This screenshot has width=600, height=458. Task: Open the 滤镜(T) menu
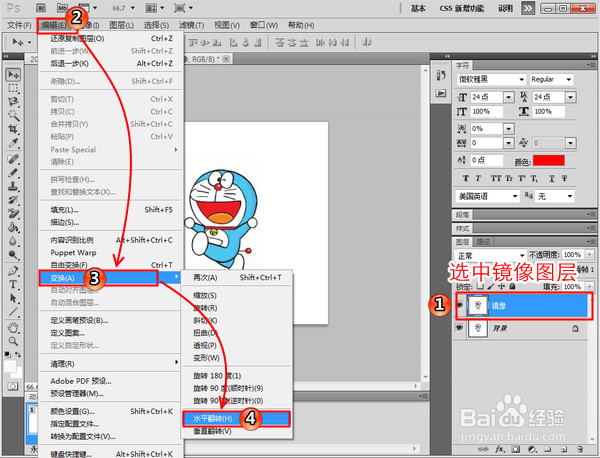(x=191, y=25)
